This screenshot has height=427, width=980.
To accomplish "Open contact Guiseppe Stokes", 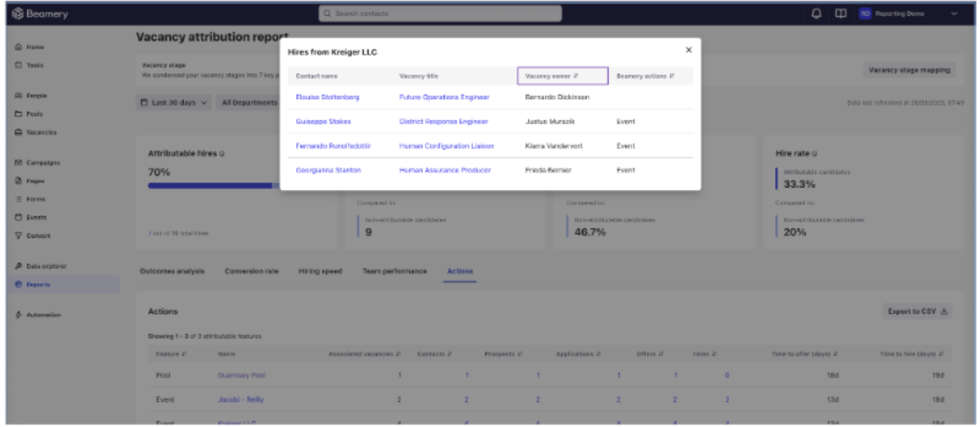I will (323, 121).
